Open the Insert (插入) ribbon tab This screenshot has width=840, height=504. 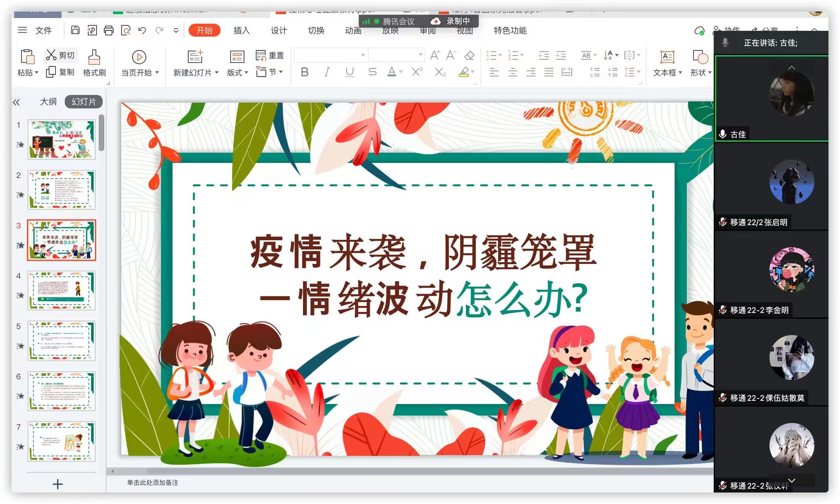(242, 30)
